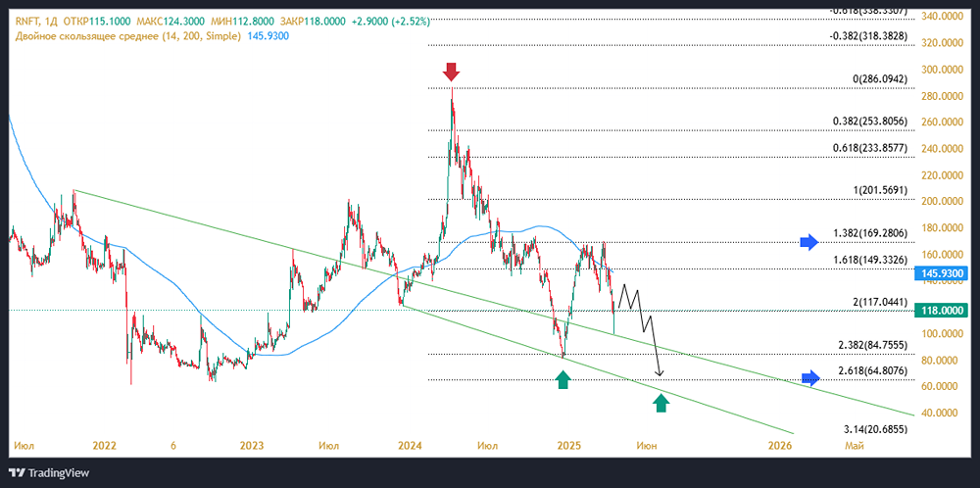Image resolution: width=980 pixels, height=488 pixels.
Task: Click the 2022 label on the time axis
Action: coord(105,446)
